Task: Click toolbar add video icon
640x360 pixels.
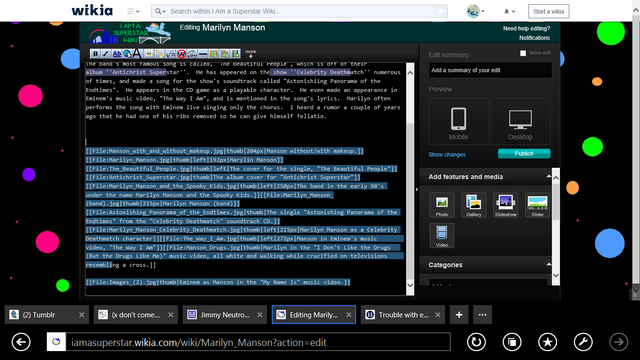Action: [235, 53]
